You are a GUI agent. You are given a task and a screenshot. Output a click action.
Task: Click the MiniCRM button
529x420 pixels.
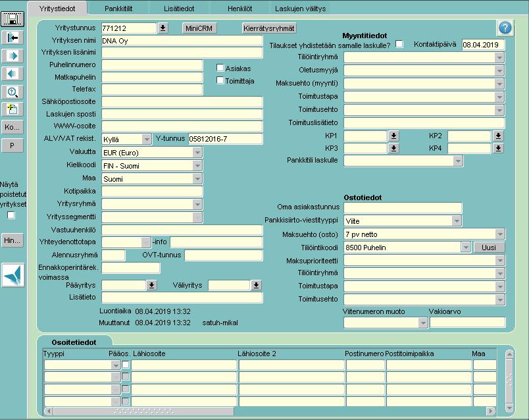(x=199, y=28)
